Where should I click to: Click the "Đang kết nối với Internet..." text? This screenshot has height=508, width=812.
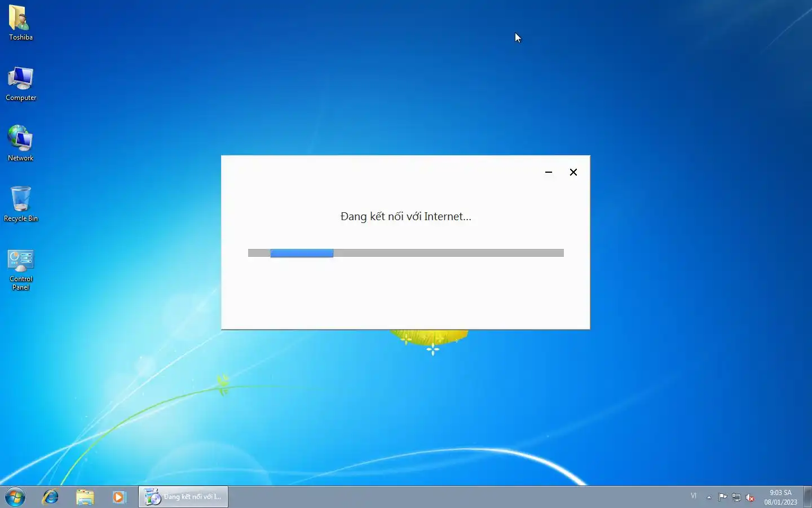[x=406, y=216]
